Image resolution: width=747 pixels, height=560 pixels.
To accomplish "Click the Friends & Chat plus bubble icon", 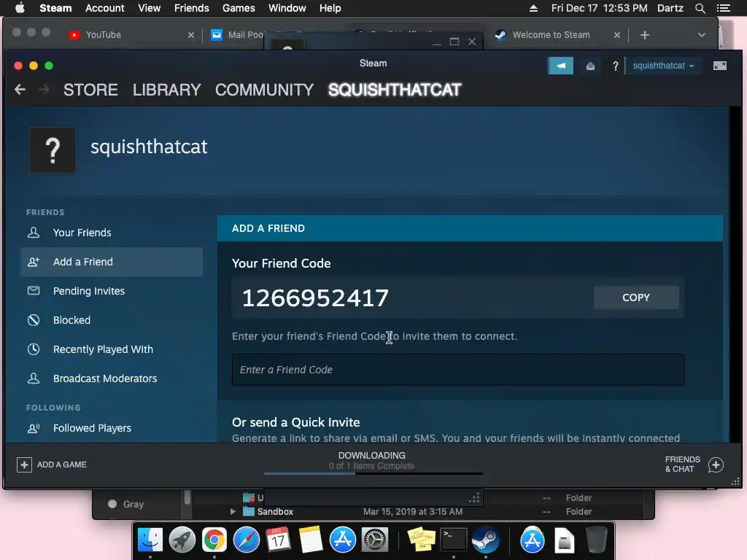I will [716, 464].
